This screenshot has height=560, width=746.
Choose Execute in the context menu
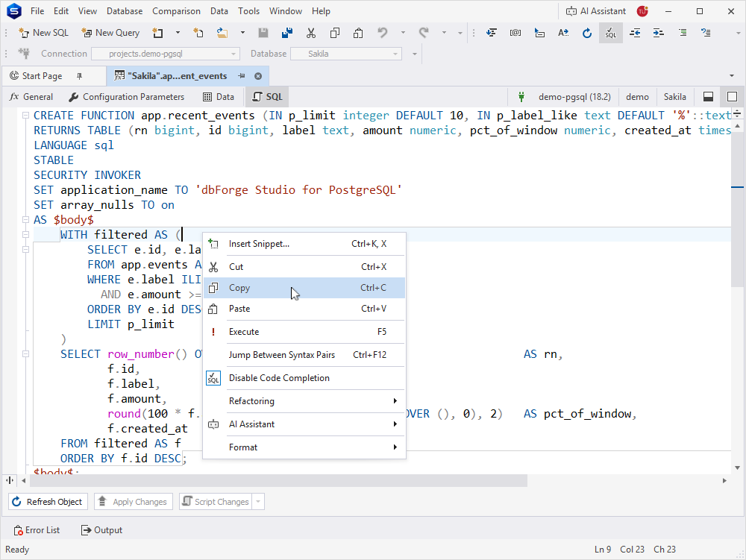304,332
